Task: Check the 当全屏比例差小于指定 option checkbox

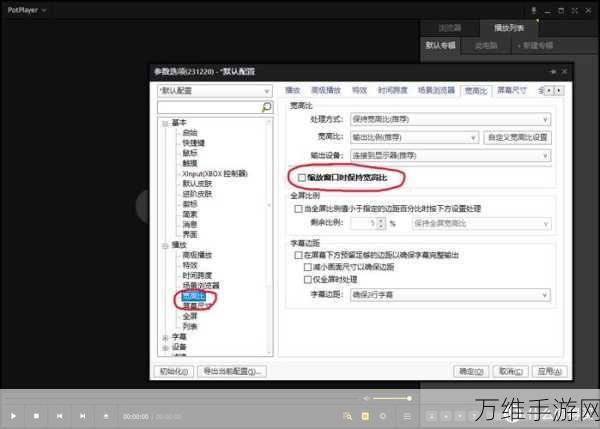Action: pyautogui.click(x=298, y=209)
